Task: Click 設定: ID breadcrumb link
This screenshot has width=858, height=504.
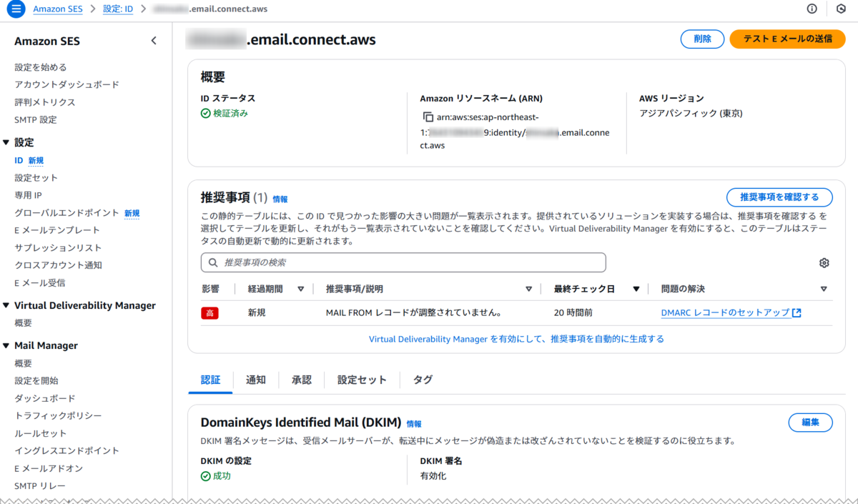Action: [x=117, y=9]
